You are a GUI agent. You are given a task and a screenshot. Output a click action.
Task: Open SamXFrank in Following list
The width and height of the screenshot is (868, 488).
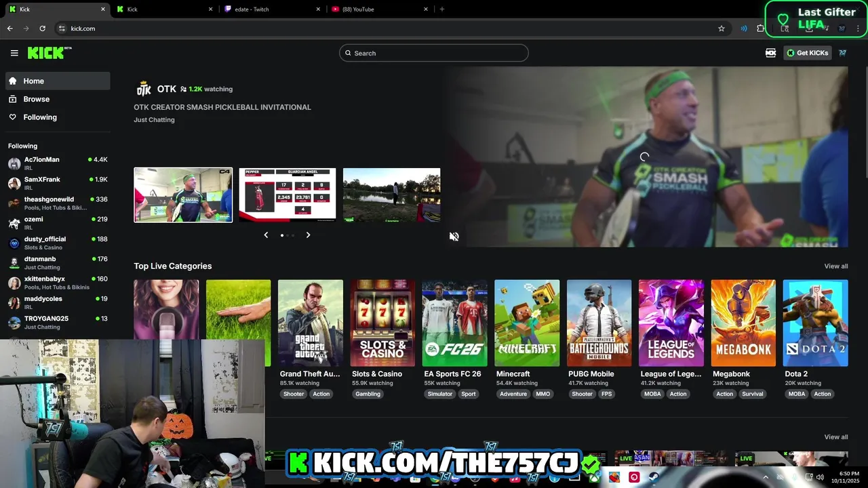click(x=58, y=183)
